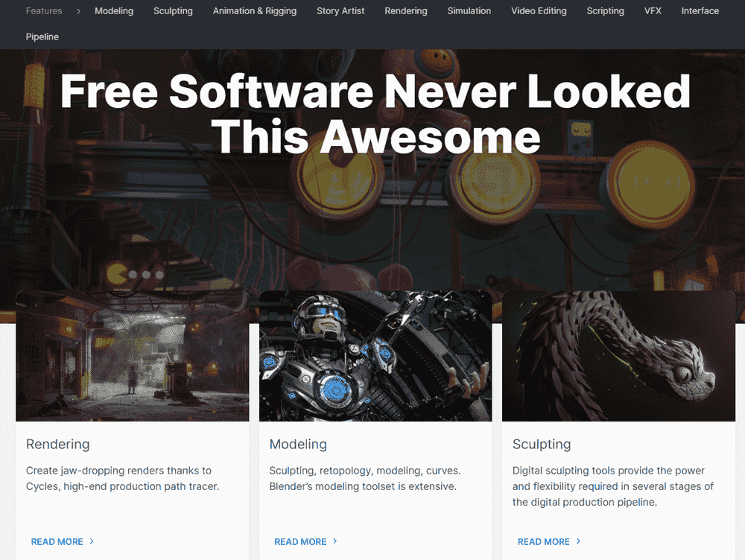Image resolution: width=745 pixels, height=560 pixels.
Task: Click the arrow icon beside Rendering READ MORE
Action: coord(92,541)
